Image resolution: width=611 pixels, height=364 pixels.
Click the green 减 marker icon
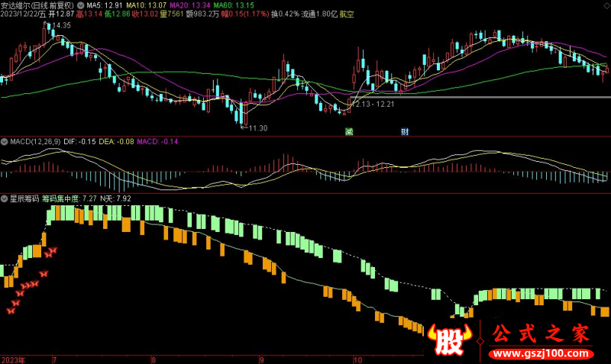tap(349, 131)
